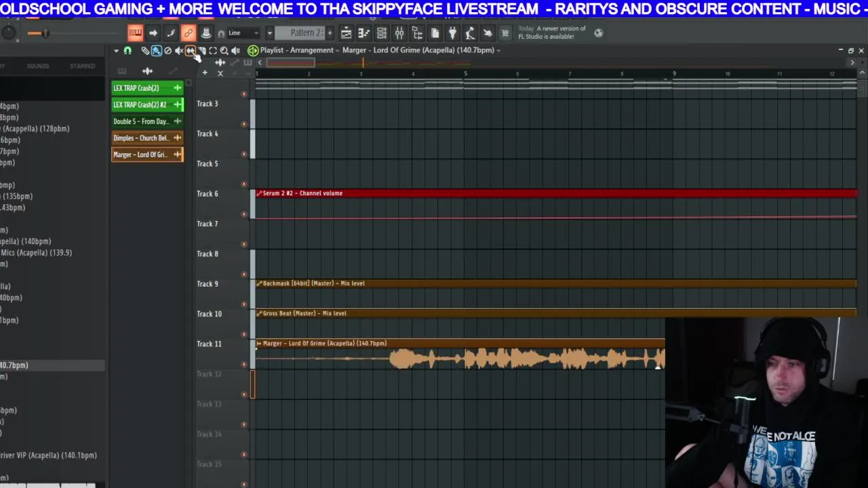Select the Slip tool
The image size is (868, 488).
click(x=191, y=51)
